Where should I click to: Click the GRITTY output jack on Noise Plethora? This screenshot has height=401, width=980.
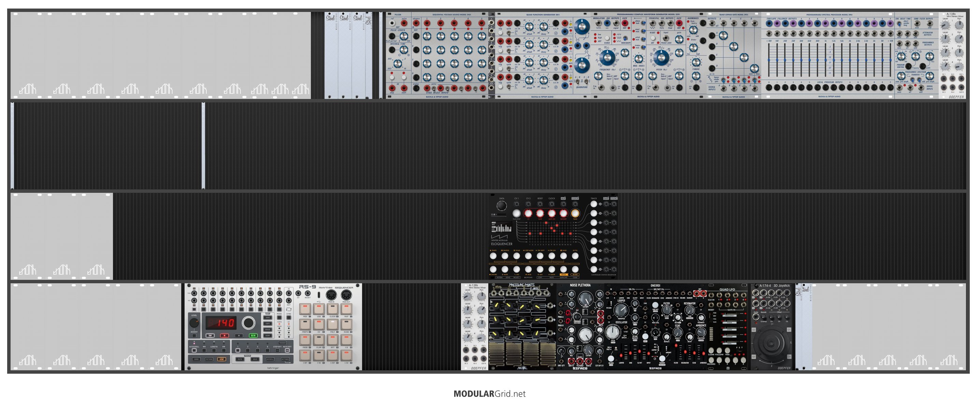(x=571, y=361)
